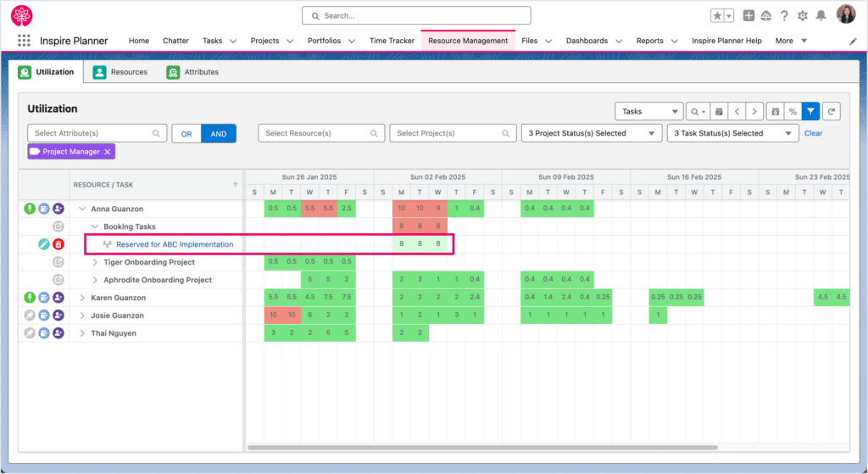Viewport: 868px width, 474px height.
Task: Open the user profile avatar
Action: [x=846, y=14]
